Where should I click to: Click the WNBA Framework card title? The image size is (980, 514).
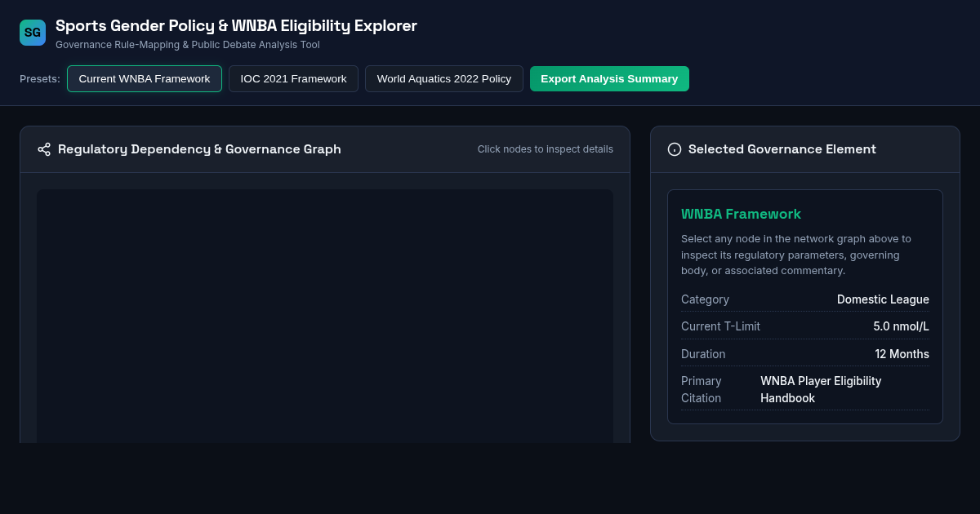click(741, 214)
